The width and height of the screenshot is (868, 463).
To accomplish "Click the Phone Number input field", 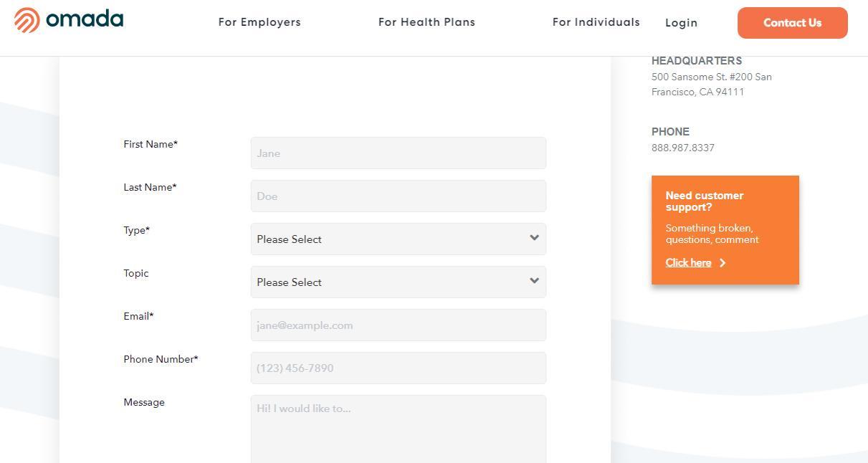I will (x=398, y=368).
